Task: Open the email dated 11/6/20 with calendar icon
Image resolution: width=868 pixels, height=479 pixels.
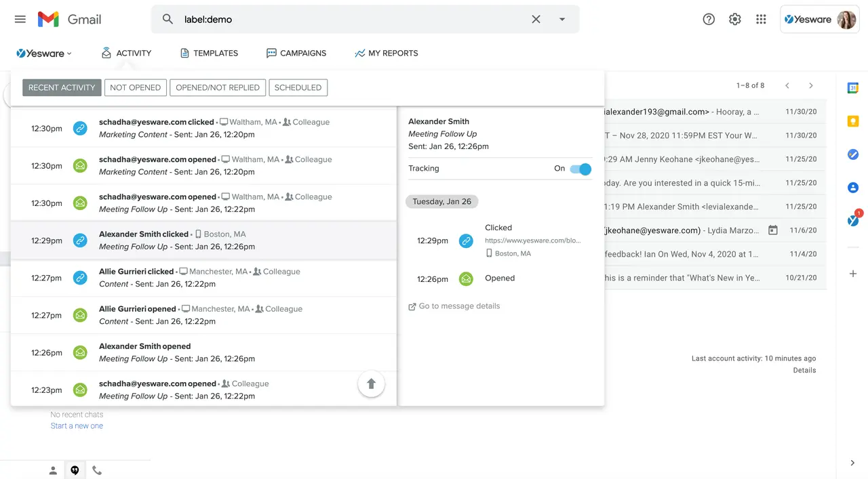Action: pos(715,230)
